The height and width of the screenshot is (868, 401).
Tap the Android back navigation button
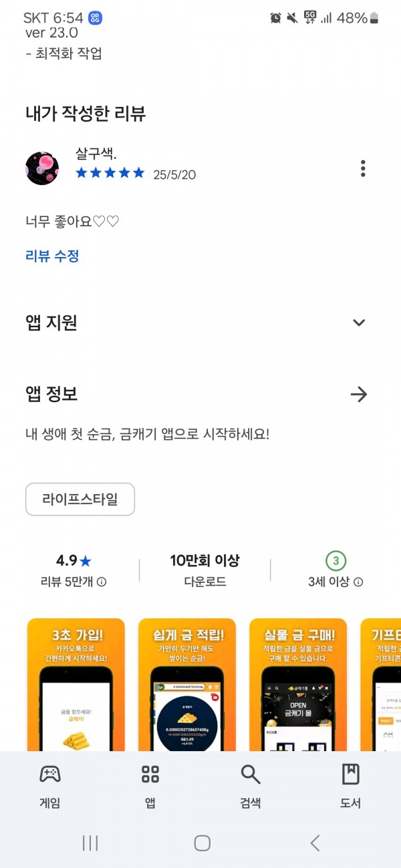click(x=315, y=843)
